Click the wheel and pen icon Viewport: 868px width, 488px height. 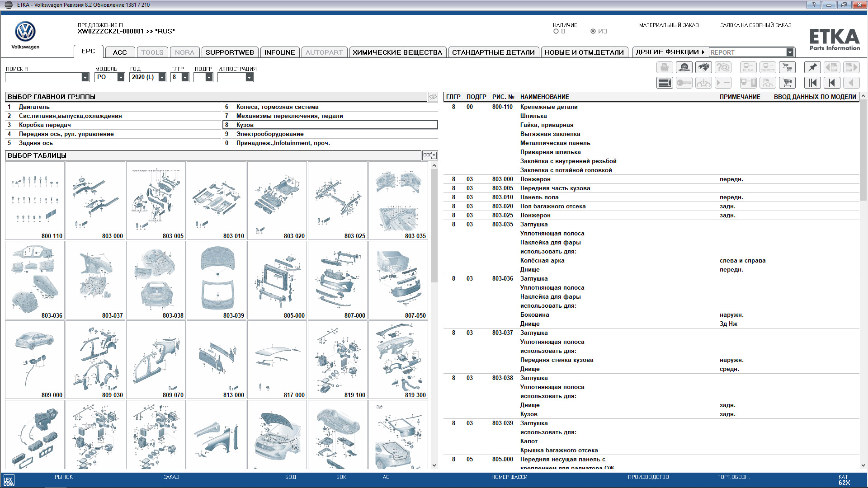pyautogui.click(x=684, y=67)
